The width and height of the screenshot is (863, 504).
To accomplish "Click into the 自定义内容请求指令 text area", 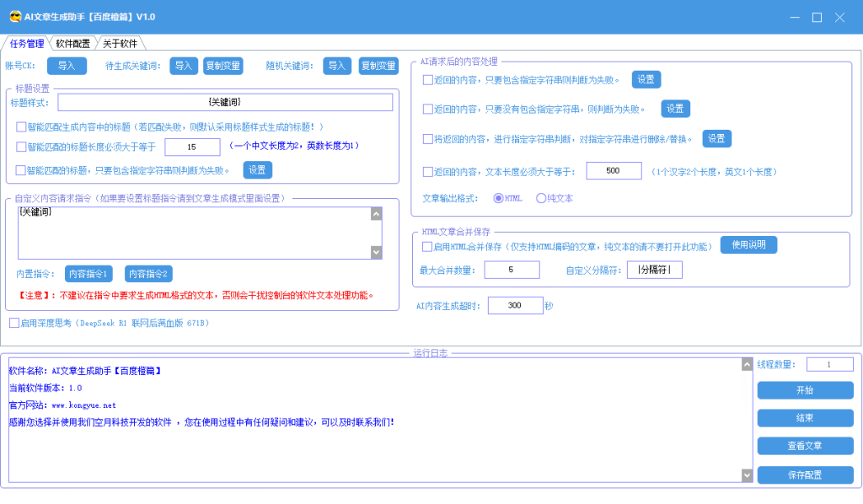I will [195, 233].
